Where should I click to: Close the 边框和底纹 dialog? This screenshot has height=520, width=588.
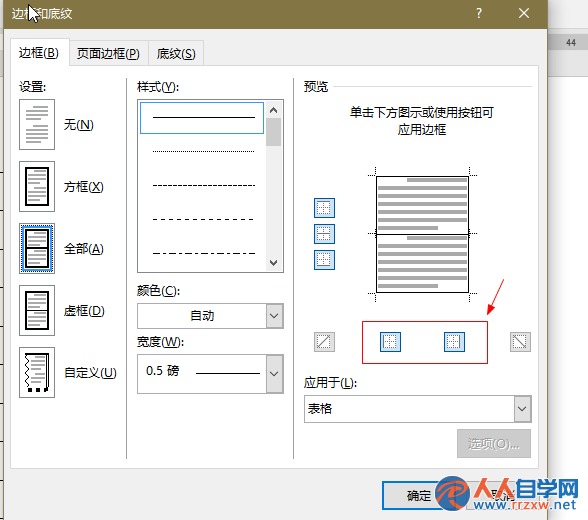click(x=524, y=13)
